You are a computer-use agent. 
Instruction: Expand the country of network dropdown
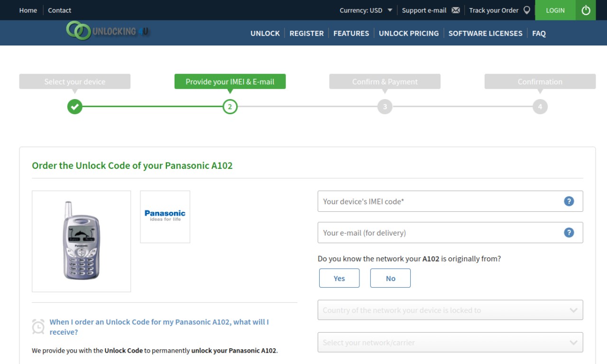[450, 310]
